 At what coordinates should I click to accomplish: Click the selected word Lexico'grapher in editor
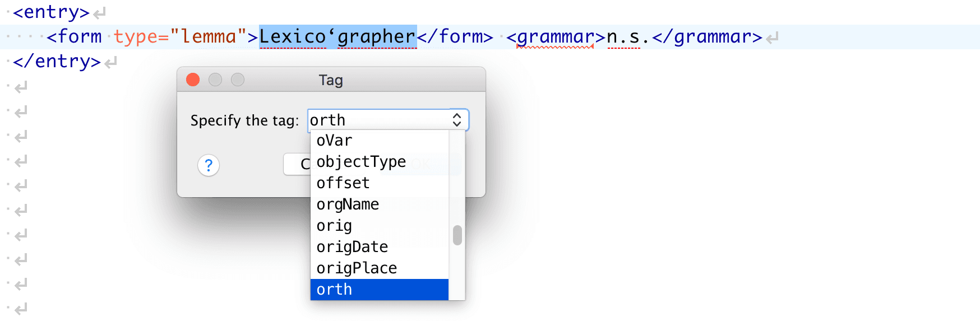[x=338, y=37]
